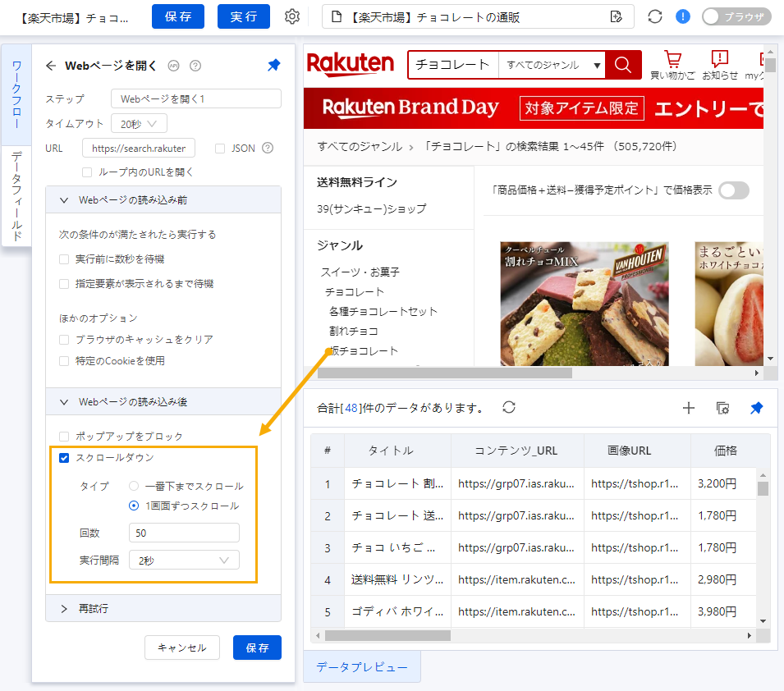This screenshot has height=691, width=784.
Task: Open the settings gear in top toolbar
Action: pos(292,16)
